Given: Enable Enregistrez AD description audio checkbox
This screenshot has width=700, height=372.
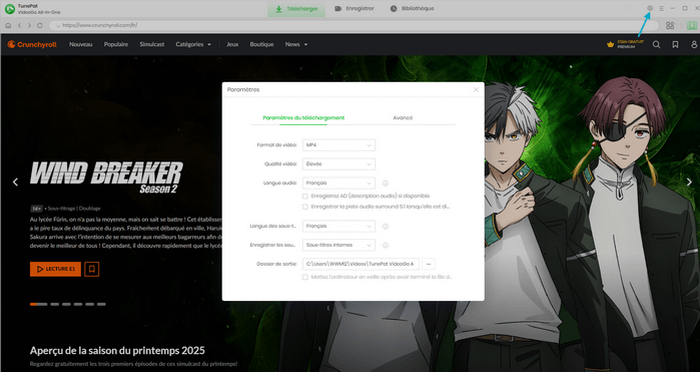Looking at the screenshot, I should [x=305, y=196].
